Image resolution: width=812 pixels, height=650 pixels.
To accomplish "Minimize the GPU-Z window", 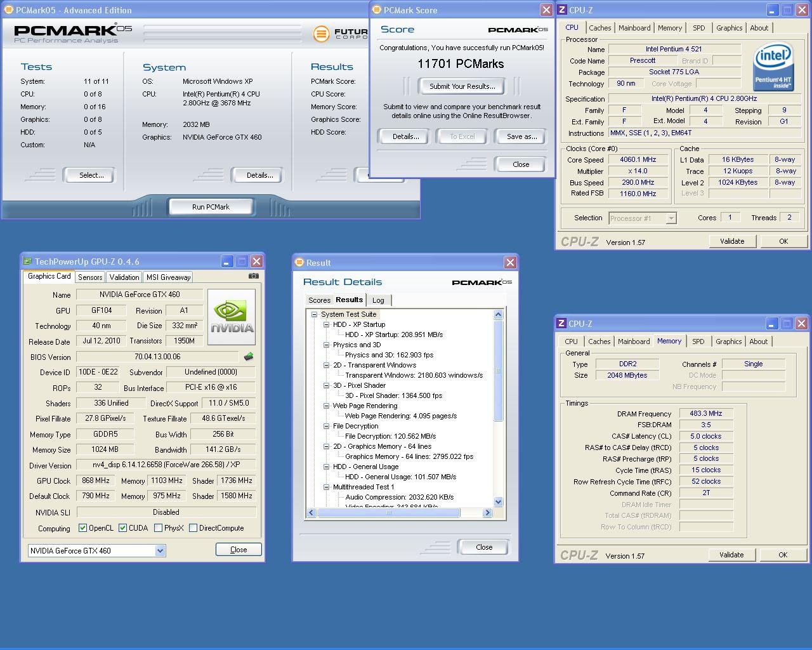I will pyautogui.click(x=227, y=261).
